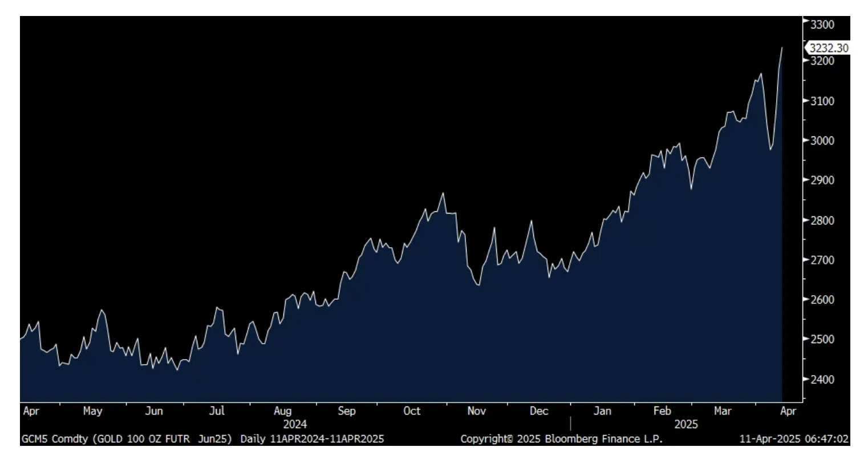This screenshot has width=868, height=467.
Task: Select the 2400 price axis label
Action: tap(822, 379)
